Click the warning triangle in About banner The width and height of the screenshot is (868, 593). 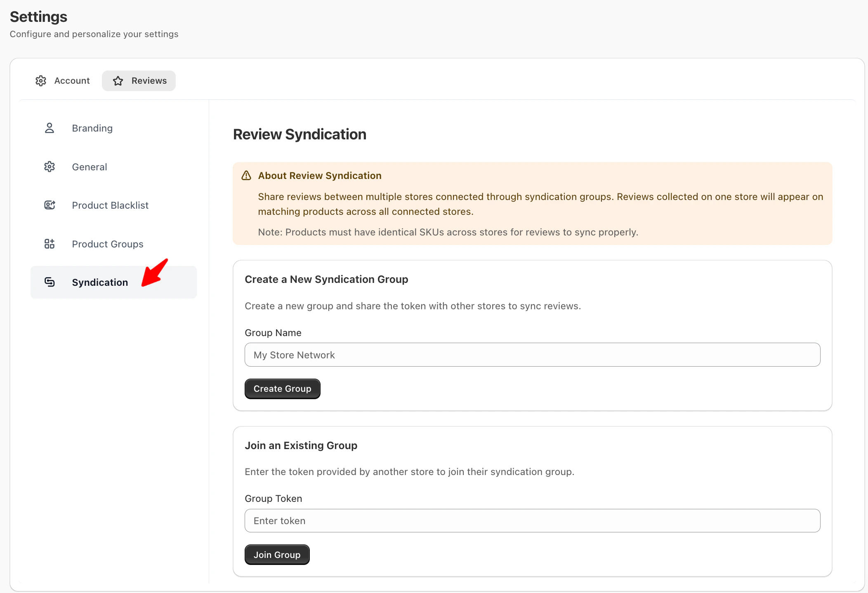[246, 176]
